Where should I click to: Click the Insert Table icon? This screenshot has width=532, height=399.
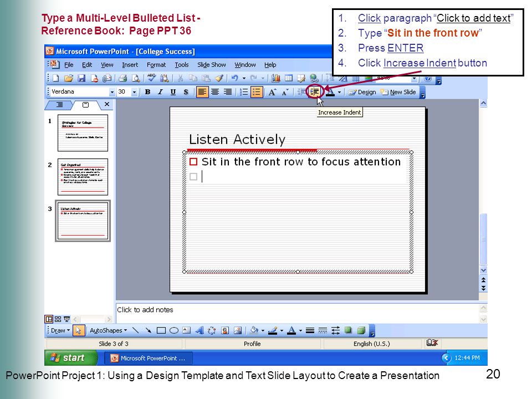click(x=288, y=78)
